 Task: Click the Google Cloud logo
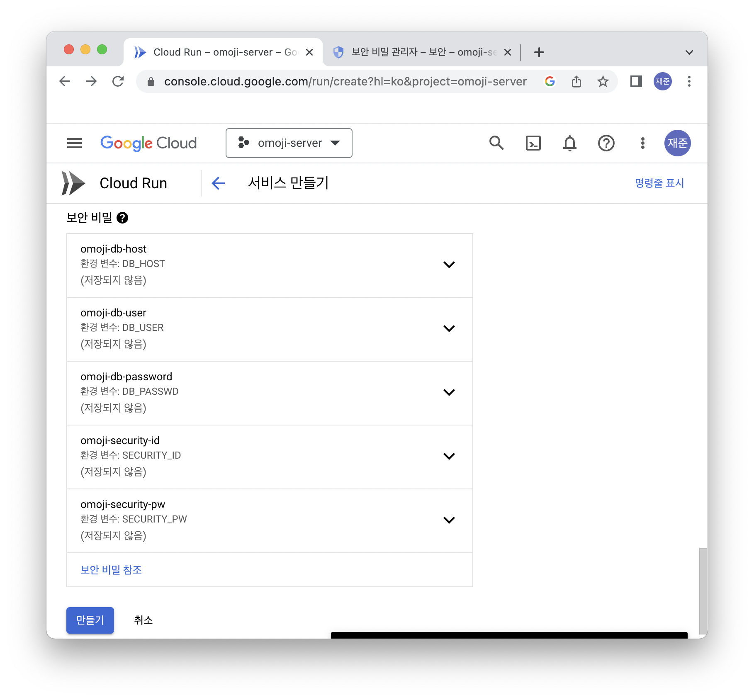pos(148,143)
